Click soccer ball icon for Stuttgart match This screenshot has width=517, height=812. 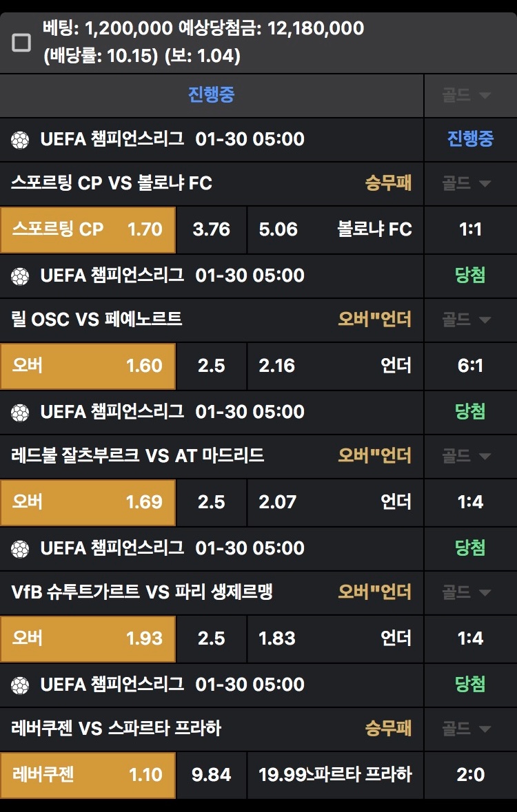pyautogui.click(x=20, y=549)
